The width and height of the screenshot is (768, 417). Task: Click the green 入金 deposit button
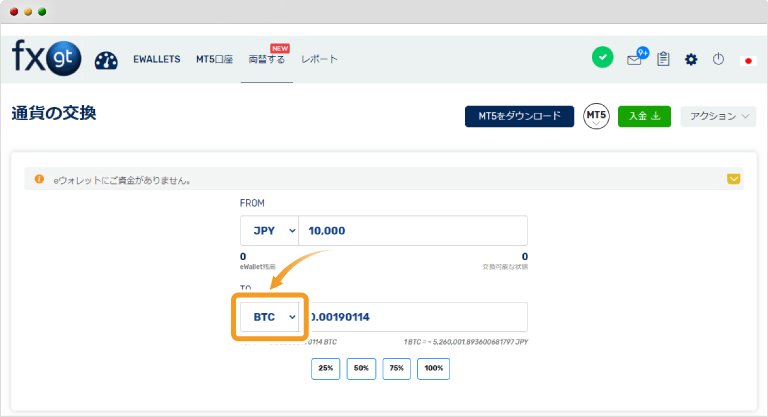click(x=644, y=116)
